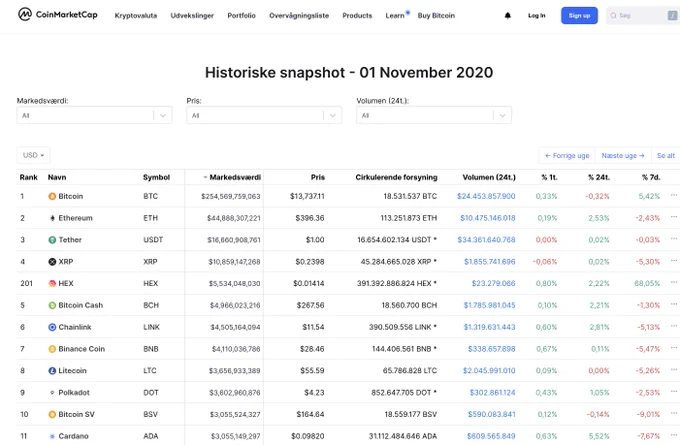Click the HEX coin icon
The height and width of the screenshot is (445, 680).
coord(52,284)
